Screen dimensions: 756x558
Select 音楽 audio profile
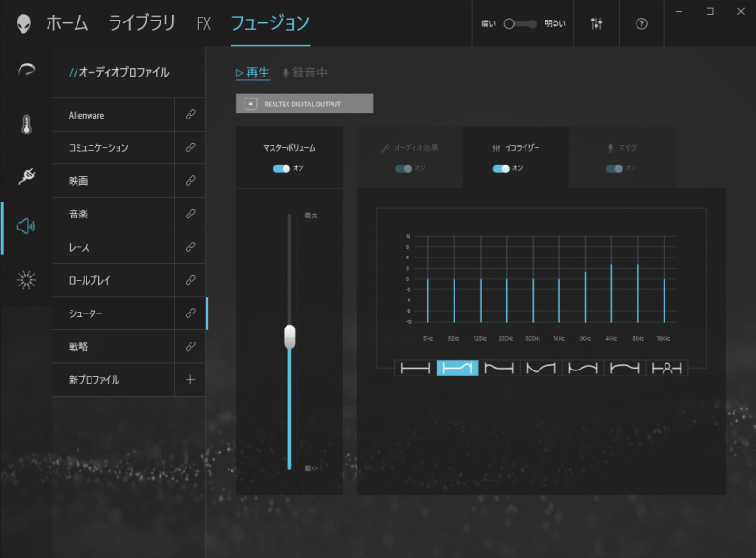pos(113,214)
